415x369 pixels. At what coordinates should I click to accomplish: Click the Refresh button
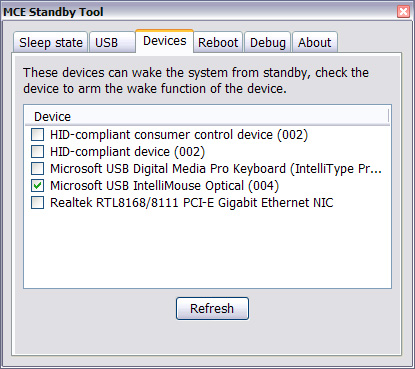[x=212, y=309]
